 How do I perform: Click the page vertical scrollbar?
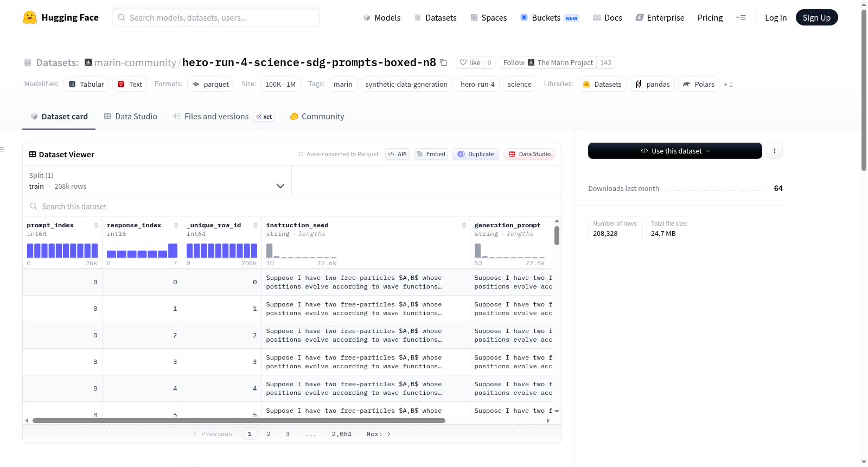(x=864, y=89)
